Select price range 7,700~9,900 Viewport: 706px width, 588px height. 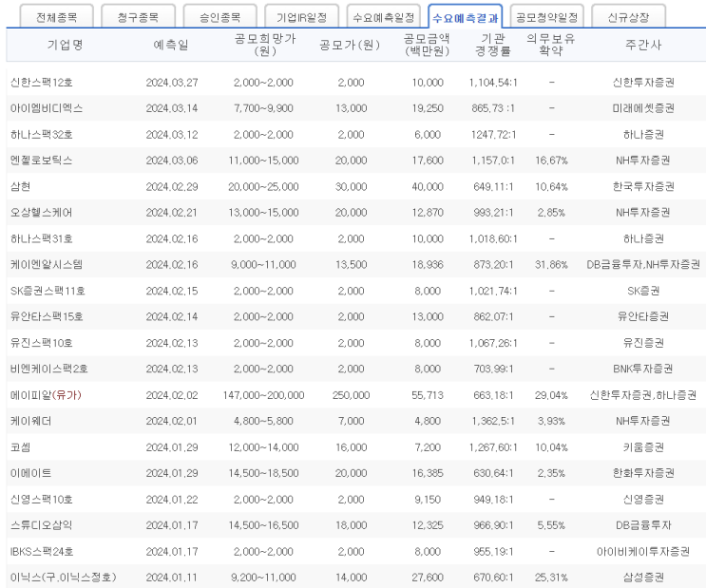263,108
